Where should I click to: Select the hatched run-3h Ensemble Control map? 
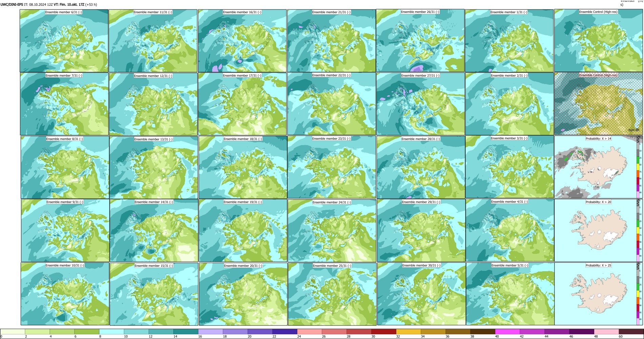click(x=599, y=104)
